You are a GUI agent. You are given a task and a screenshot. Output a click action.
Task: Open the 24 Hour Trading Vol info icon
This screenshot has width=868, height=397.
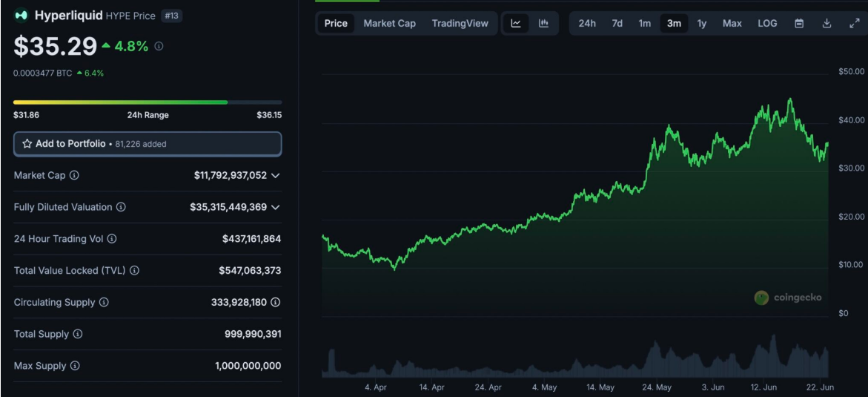tap(112, 239)
